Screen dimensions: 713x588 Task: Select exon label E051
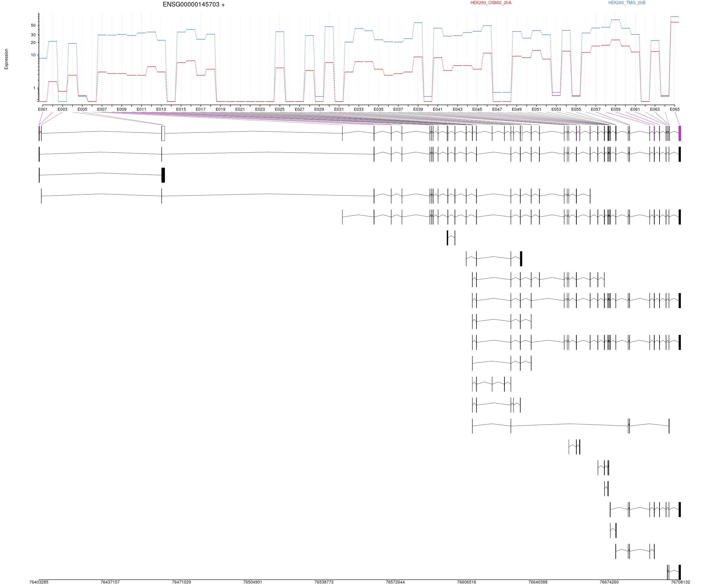tap(537, 109)
